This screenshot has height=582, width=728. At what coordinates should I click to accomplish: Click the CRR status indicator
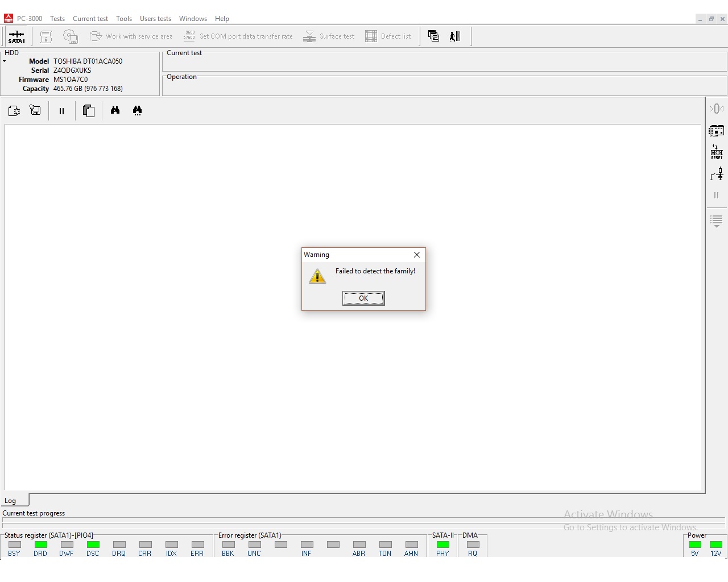tap(145, 548)
